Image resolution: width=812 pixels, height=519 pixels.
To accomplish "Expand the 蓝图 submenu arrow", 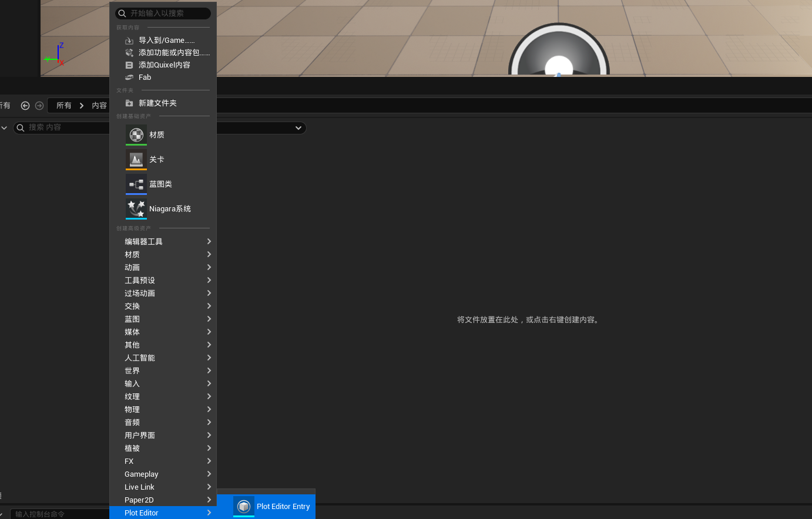I will point(209,319).
